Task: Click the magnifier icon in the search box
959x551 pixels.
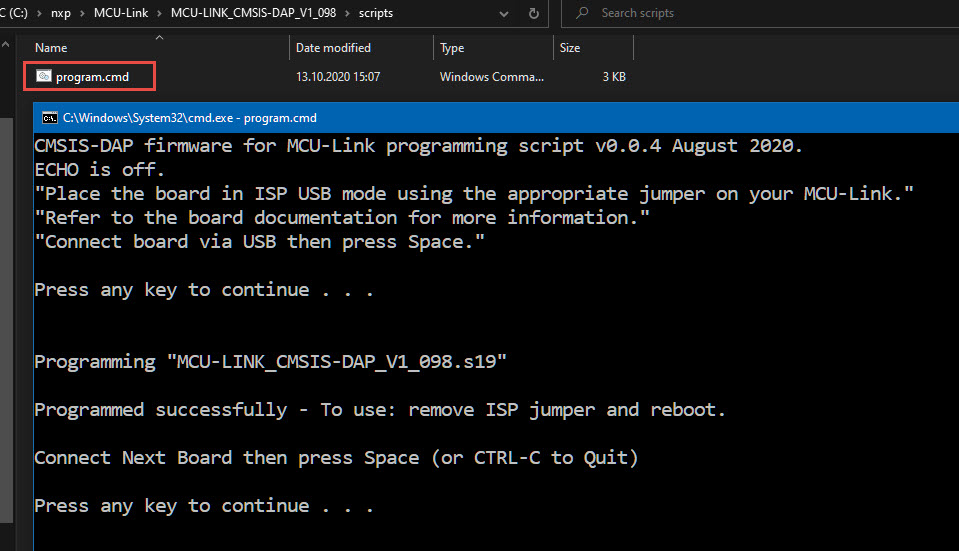Action: (581, 14)
